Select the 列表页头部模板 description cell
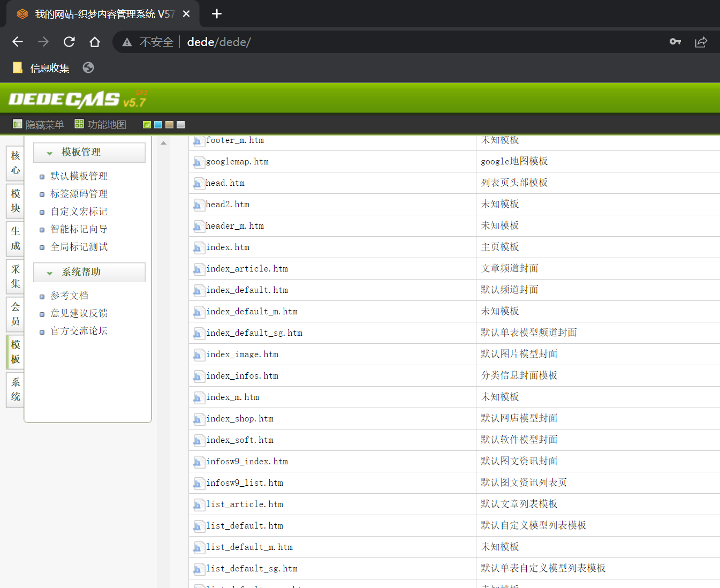The image size is (720, 588). (x=514, y=183)
